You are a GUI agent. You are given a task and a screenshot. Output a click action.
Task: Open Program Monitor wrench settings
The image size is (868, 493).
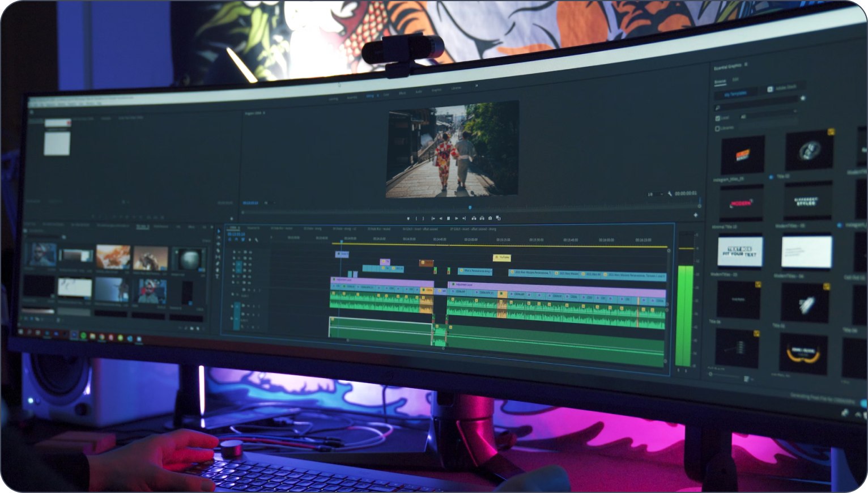tap(669, 194)
